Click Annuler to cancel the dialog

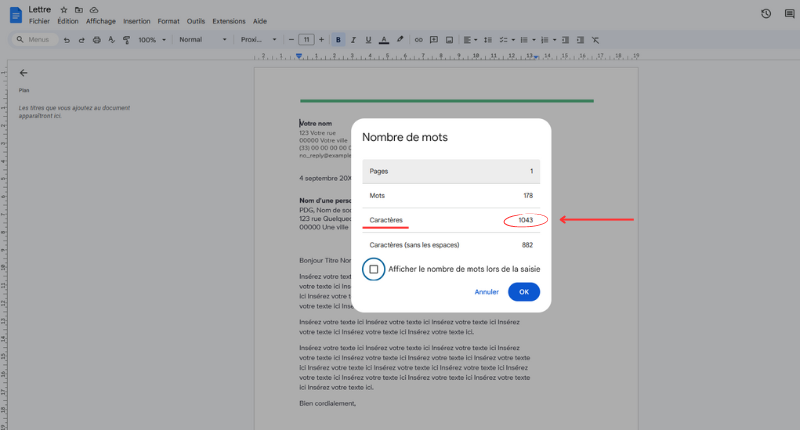point(486,292)
